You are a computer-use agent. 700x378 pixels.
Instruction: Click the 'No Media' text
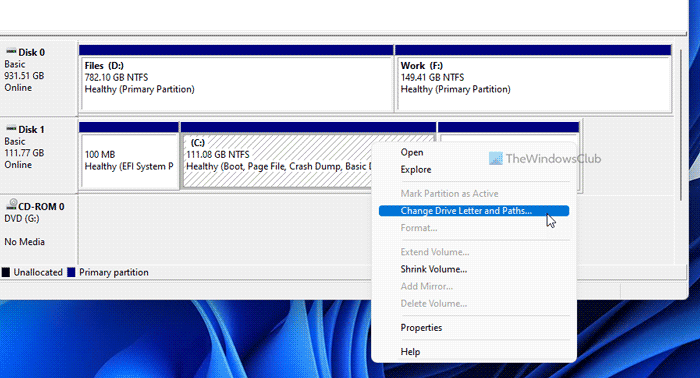click(25, 242)
